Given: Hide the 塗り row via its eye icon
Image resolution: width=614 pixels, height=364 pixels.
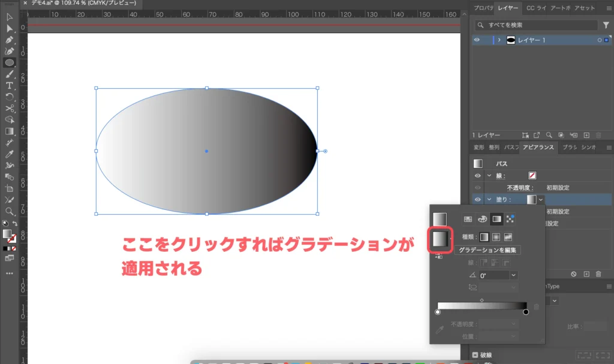Looking at the screenshot, I should click(477, 198).
